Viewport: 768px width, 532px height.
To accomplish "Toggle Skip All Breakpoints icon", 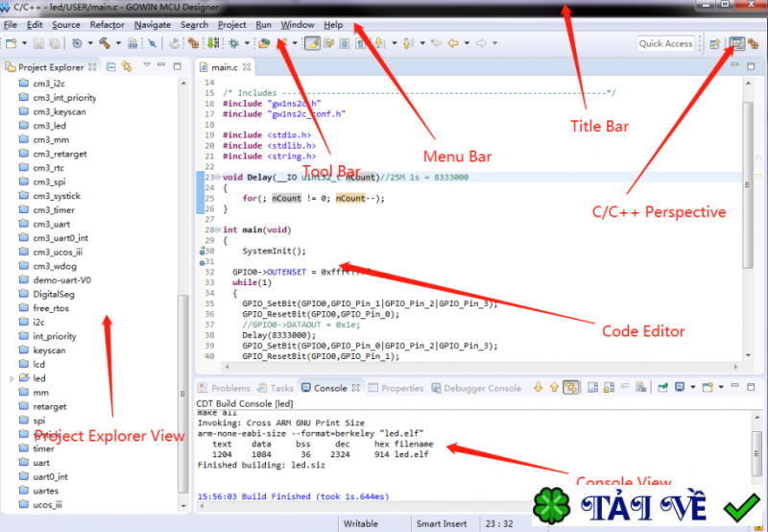I will [153, 43].
